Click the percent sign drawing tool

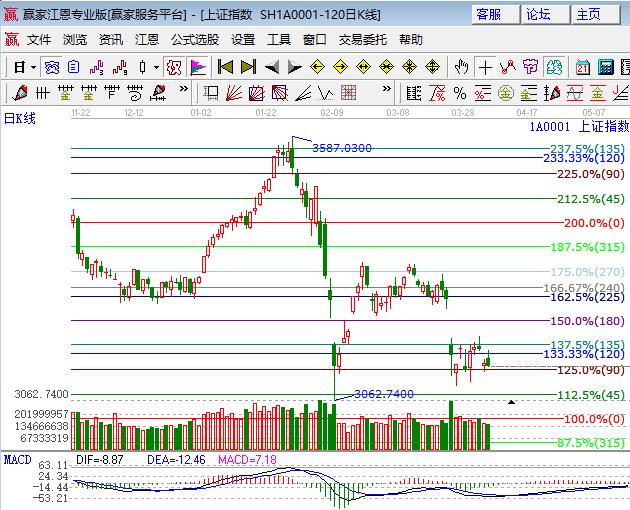pos(460,93)
